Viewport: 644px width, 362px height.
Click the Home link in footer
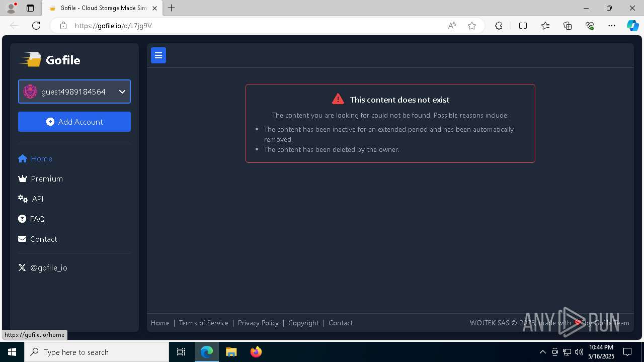[160, 323]
